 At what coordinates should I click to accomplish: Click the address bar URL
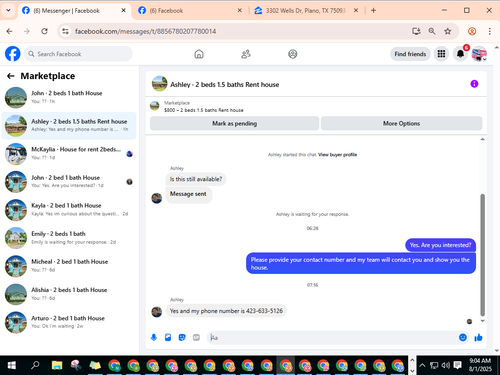(x=145, y=31)
